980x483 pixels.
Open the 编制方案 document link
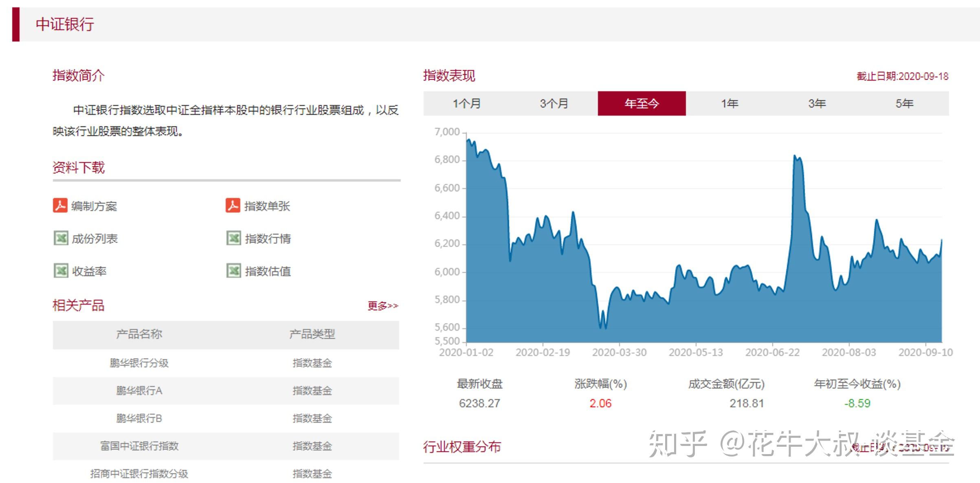[x=94, y=206]
